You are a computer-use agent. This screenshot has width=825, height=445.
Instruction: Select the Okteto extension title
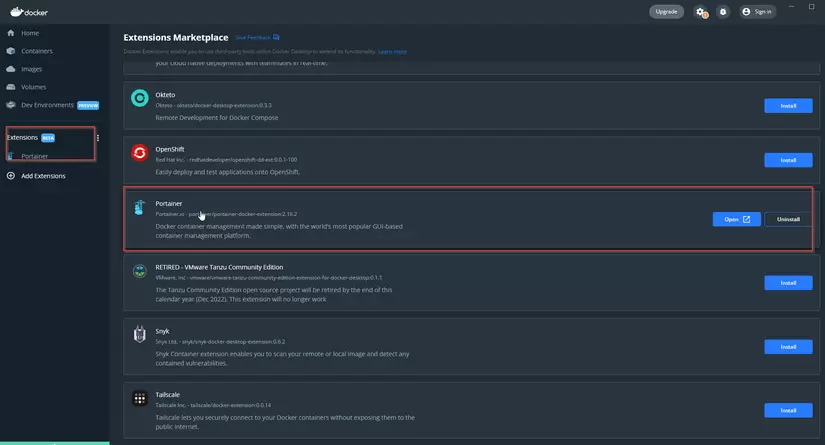[165, 95]
